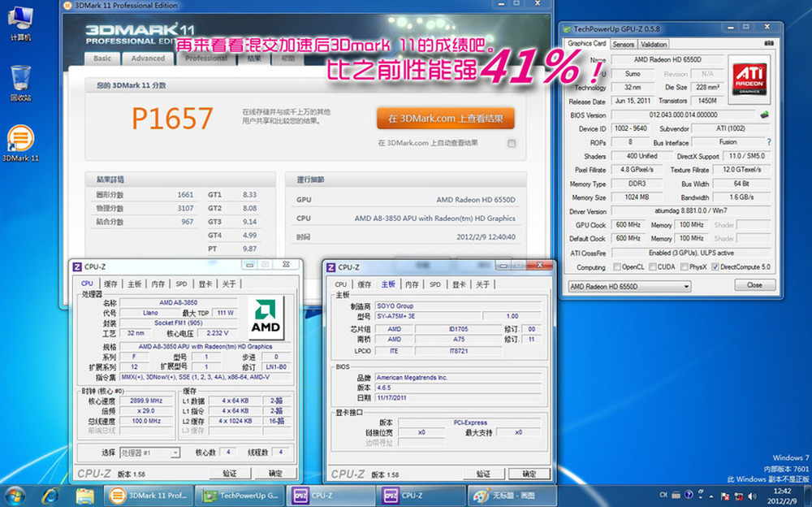This screenshot has height=507, width=812.
Task: Click the Windows Start button
Action: click(x=16, y=494)
